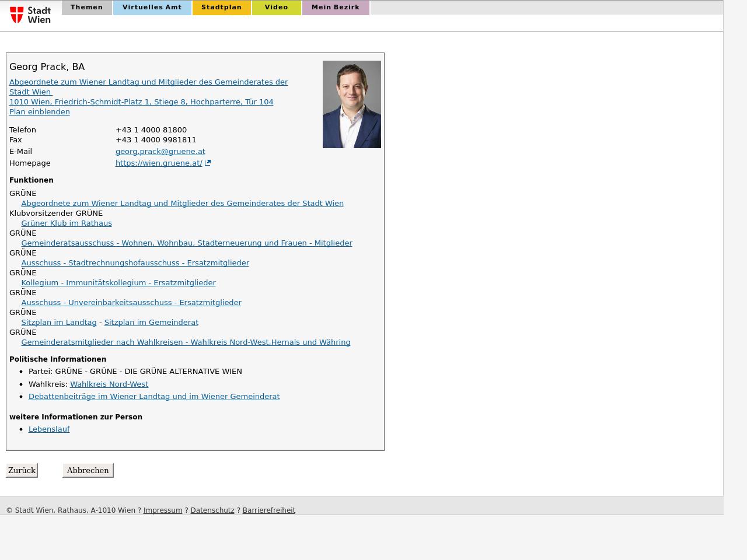The width and height of the screenshot is (747, 560).
Task: Select the Video tab
Action: 276,8
